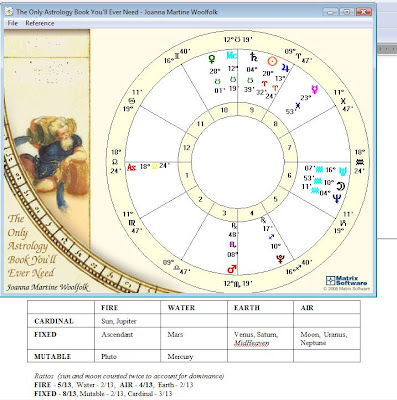Click the orange Sun symbol
This screenshot has width=397, height=400.
(272, 61)
